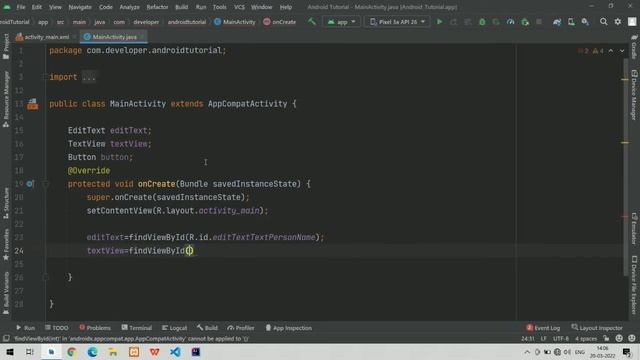Image resolution: width=640 pixels, height=360 pixels.
Task: Open the Pixel 3a API 26 device dropdown
Action: point(397,22)
